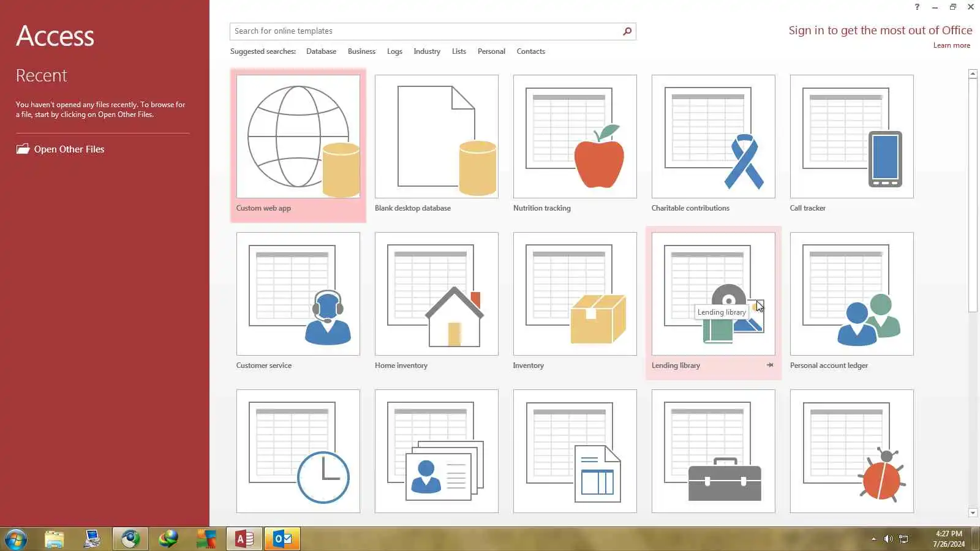Switch to Outlook from the taskbar
The width and height of the screenshot is (980, 551).
[282, 539]
